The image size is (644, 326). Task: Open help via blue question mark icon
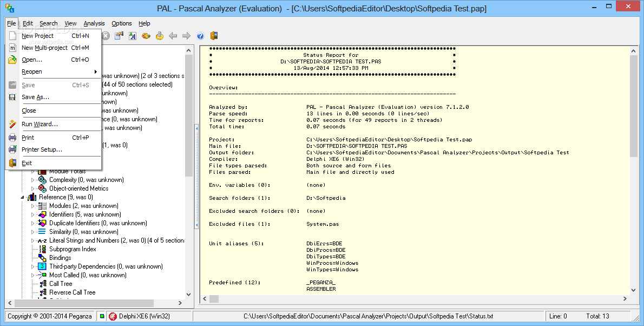point(200,36)
